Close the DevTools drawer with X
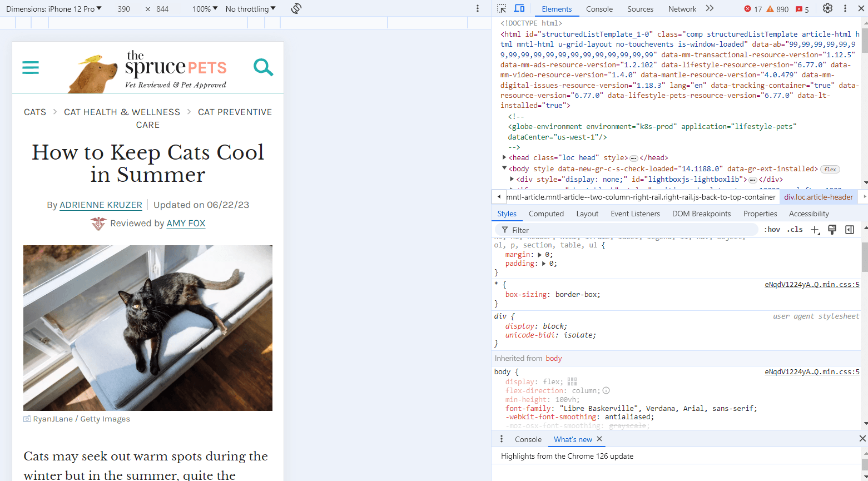Image resolution: width=868 pixels, height=481 pixels. tap(862, 439)
